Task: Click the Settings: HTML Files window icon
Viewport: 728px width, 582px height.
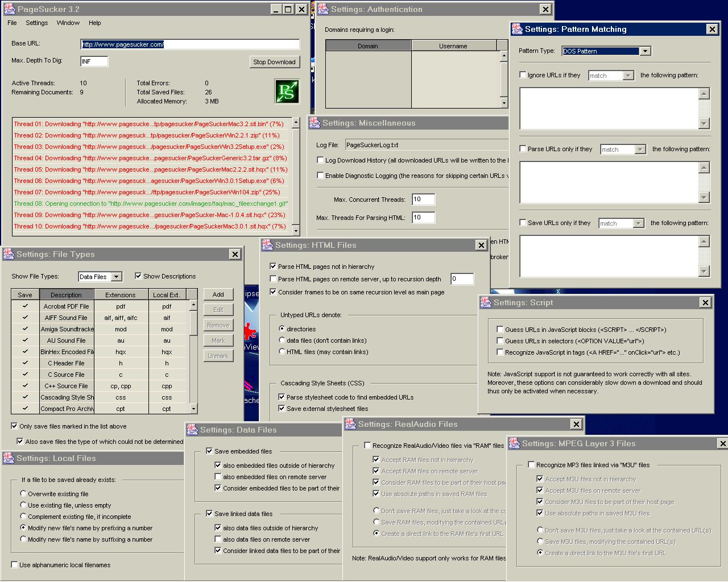Action: tap(267, 245)
